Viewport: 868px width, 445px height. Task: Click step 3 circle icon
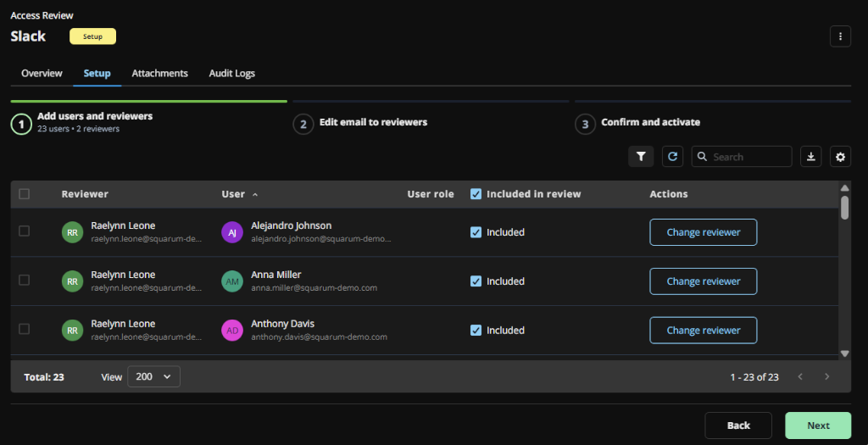pyautogui.click(x=585, y=124)
